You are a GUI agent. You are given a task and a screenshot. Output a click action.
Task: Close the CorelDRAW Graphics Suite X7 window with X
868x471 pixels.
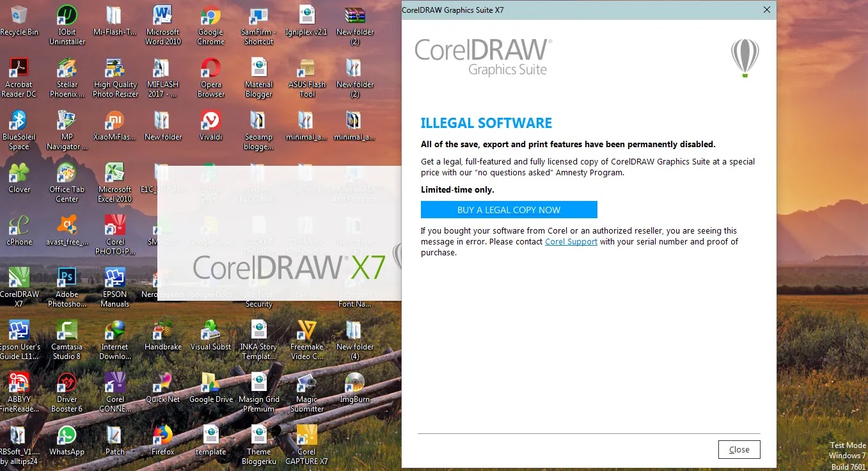(767, 10)
